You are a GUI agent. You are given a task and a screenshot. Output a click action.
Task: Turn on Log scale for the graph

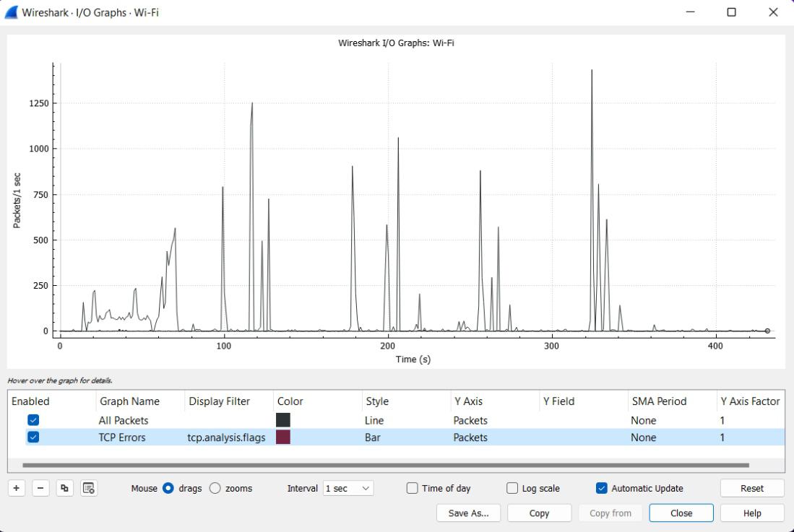click(513, 488)
